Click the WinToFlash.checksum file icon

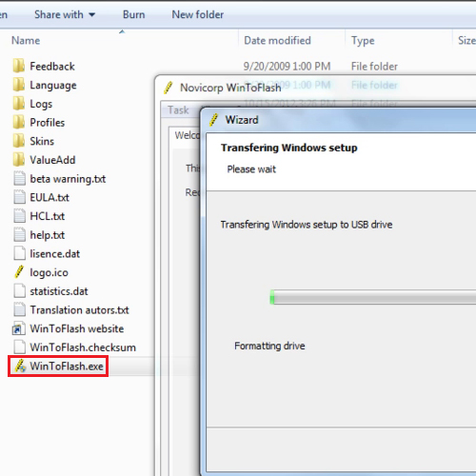tap(19, 347)
